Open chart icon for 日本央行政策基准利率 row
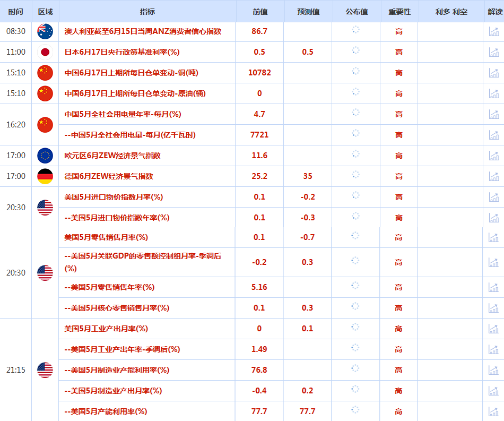504x421 pixels. tap(494, 52)
